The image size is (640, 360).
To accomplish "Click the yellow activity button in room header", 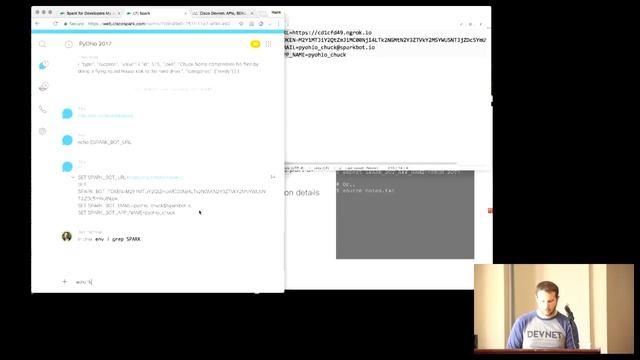I will click(255, 44).
